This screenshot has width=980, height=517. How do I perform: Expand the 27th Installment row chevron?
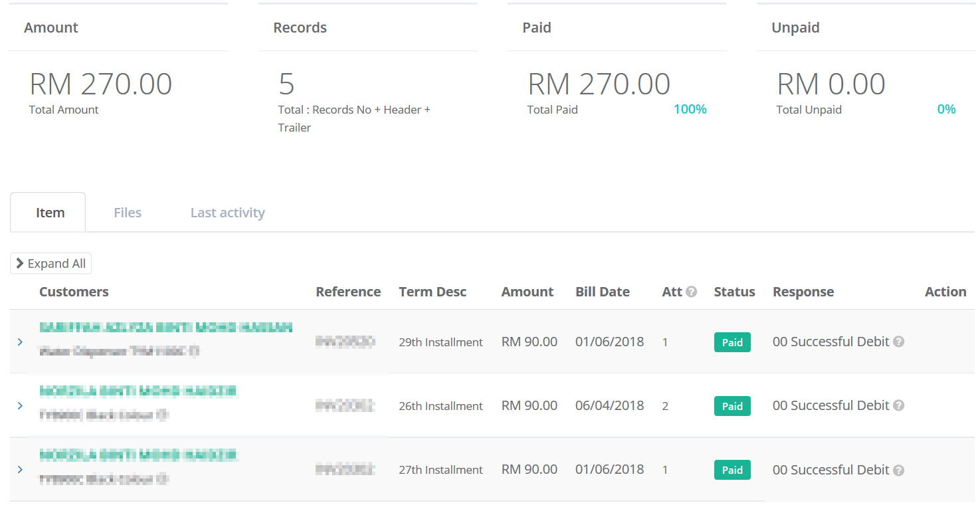[20, 469]
